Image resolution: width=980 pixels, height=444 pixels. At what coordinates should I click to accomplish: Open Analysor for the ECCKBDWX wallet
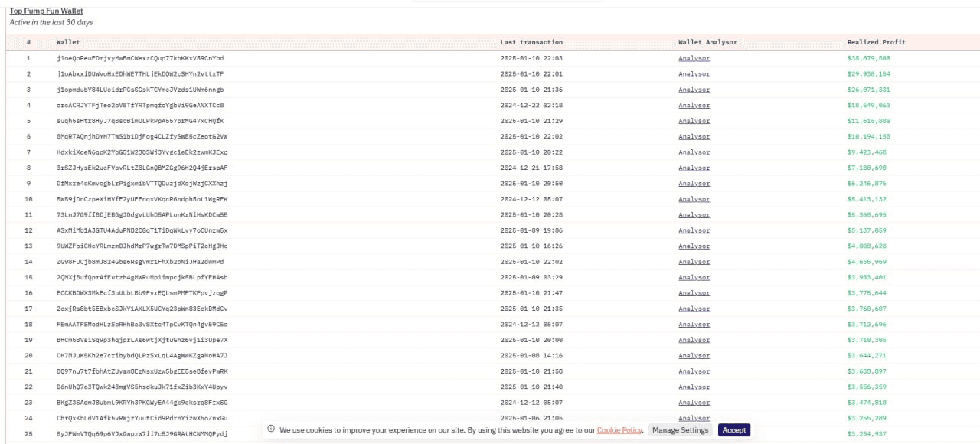[694, 293]
